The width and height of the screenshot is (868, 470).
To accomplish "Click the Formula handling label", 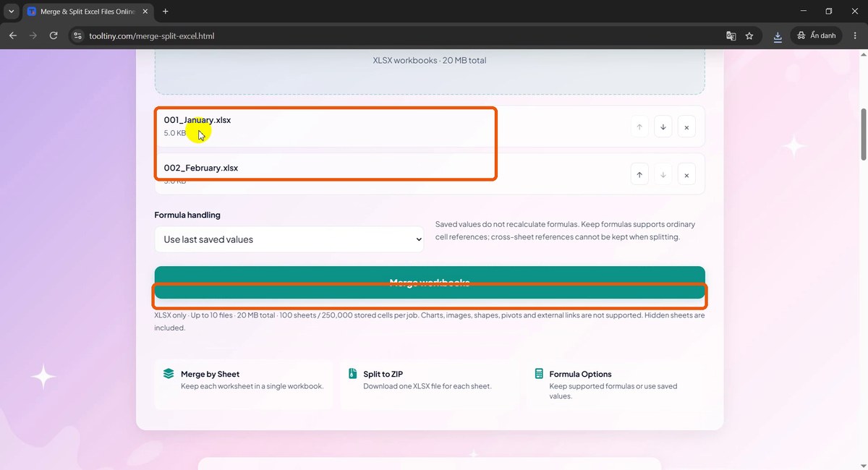I will click(187, 215).
